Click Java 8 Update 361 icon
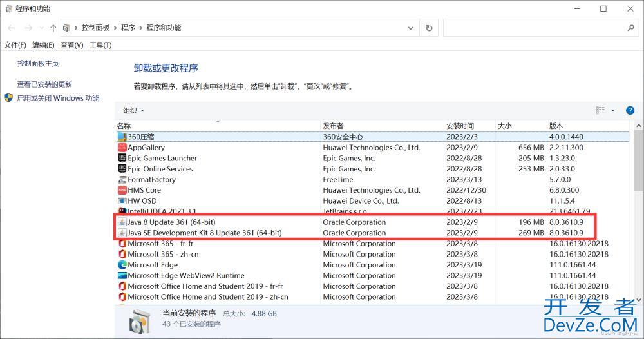This screenshot has height=339, width=644. 122,222
